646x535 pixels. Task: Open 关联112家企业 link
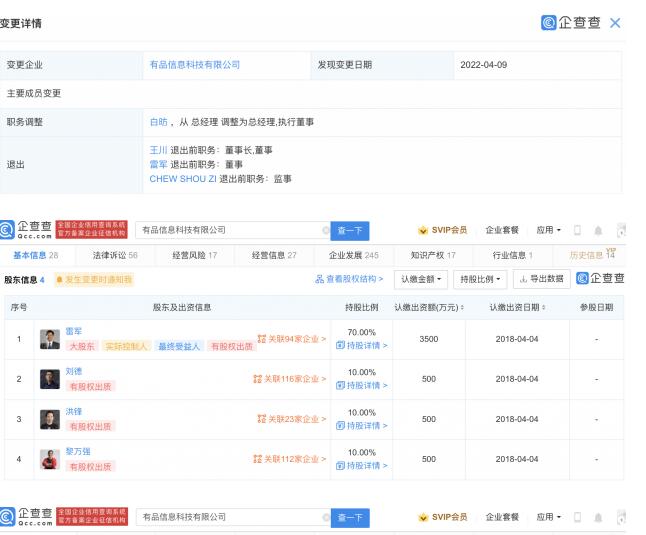pos(290,459)
